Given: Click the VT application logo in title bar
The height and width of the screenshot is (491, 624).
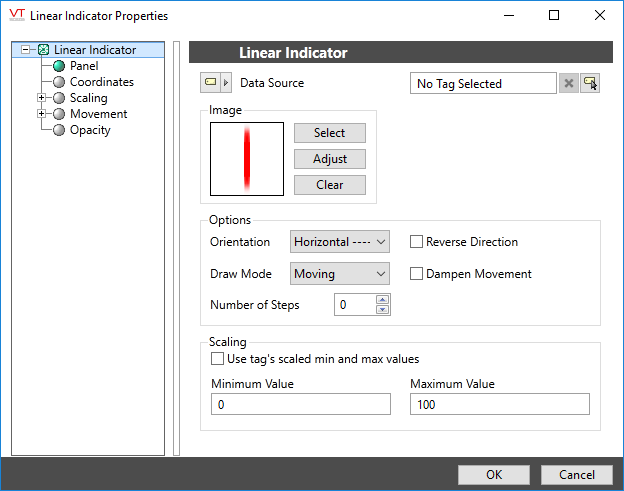Looking at the screenshot, I should click(x=17, y=15).
